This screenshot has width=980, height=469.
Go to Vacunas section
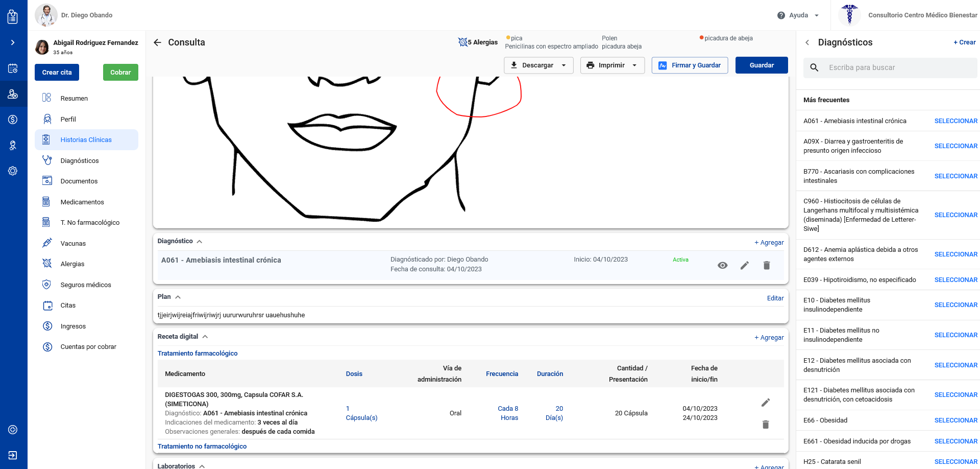[73, 244]
